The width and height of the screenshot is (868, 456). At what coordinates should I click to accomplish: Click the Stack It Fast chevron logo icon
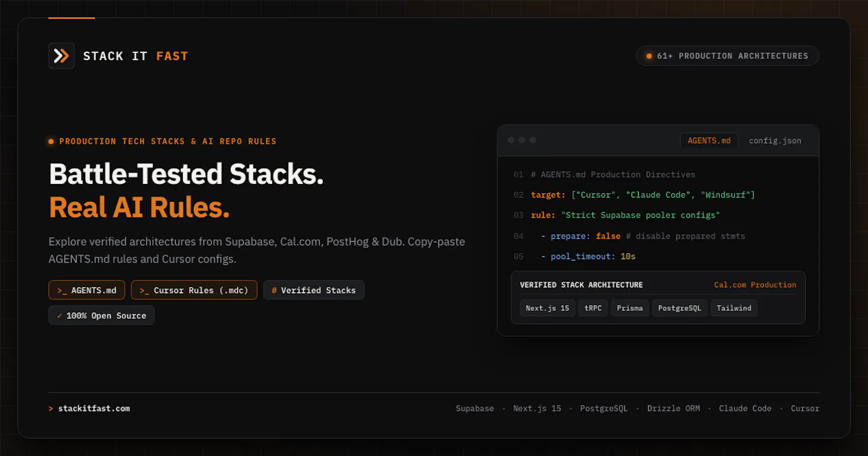pyautogui.click(x=61, y=56)
